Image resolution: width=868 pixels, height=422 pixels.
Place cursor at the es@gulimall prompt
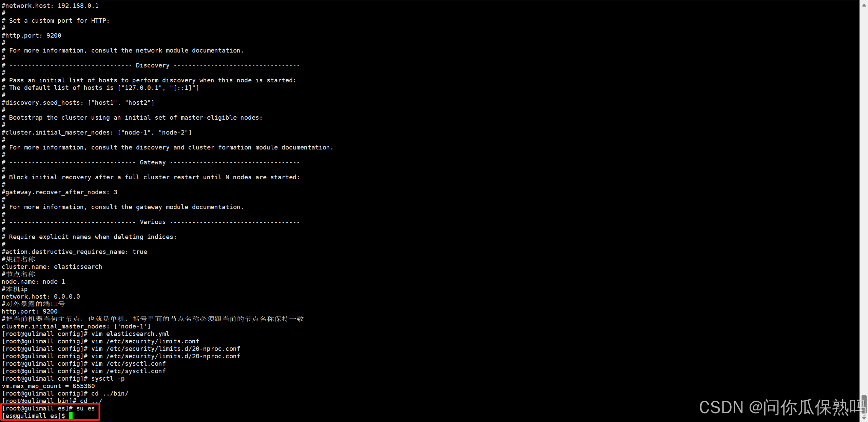click(x=71, y=416)
